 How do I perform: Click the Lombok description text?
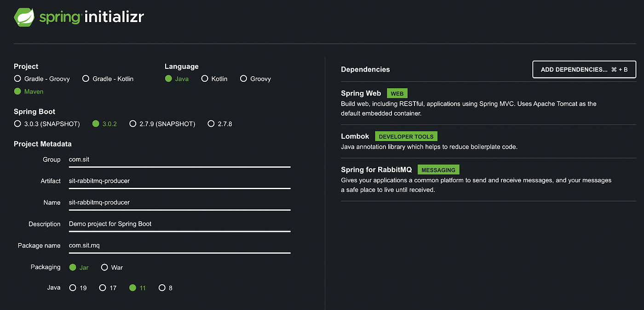[429, 147]
